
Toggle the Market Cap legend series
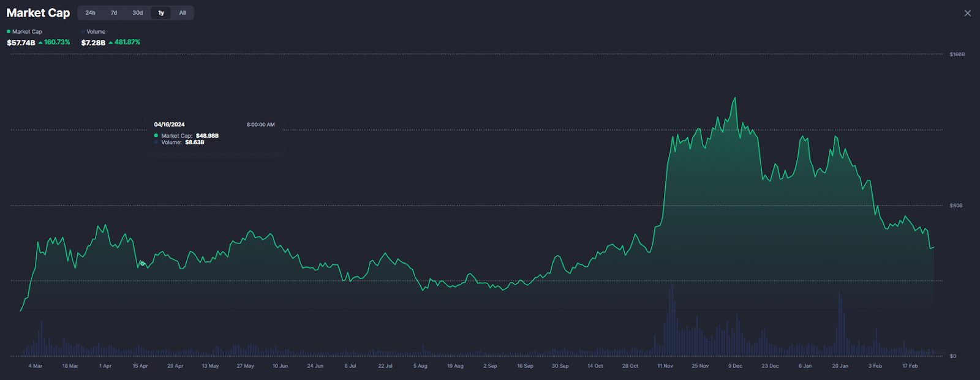click(x=24, y=32)
